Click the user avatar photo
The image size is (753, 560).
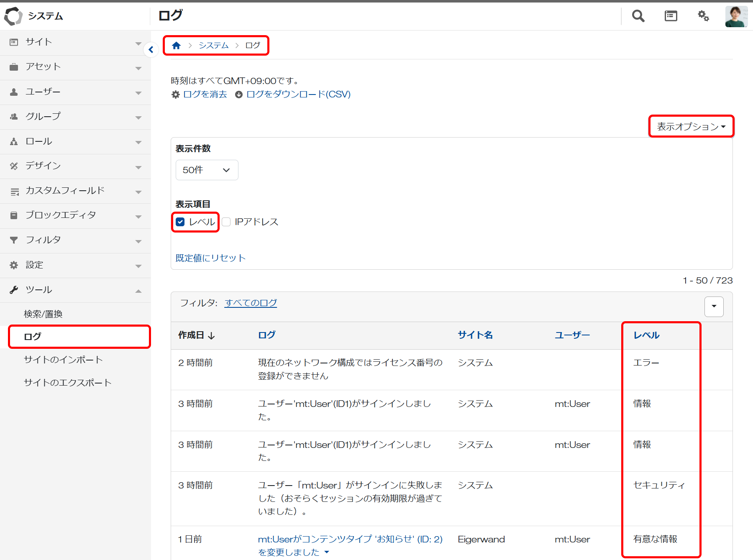pos(736,16)
